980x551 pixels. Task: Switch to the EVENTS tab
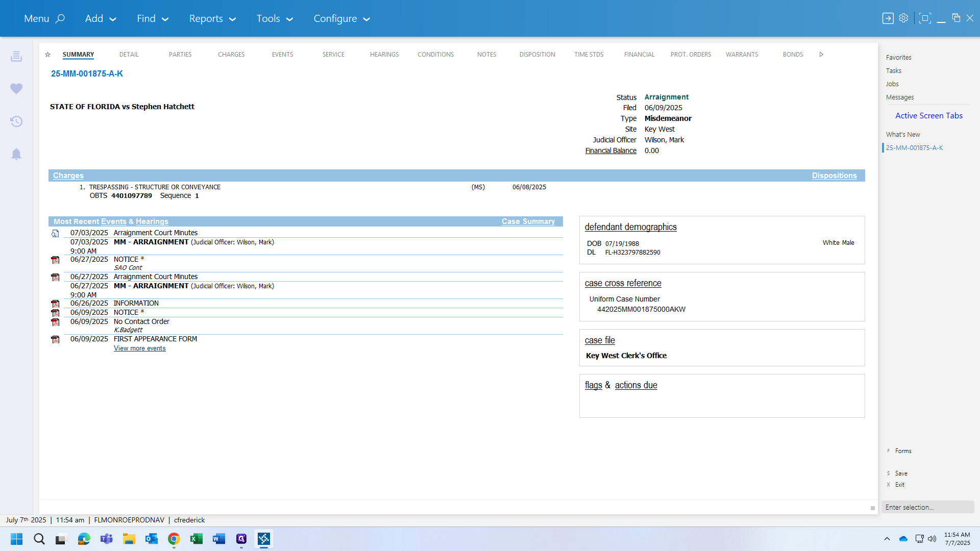282,55
